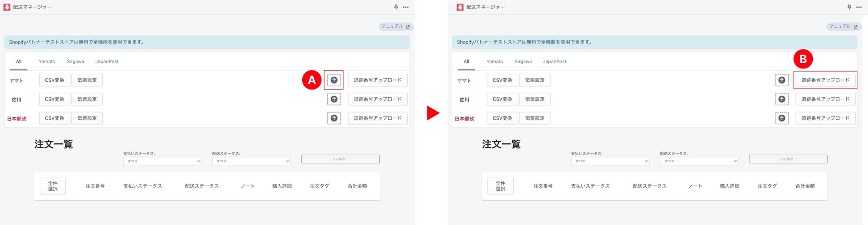
Task: Click 日本郵政 row 伝票設定 button, right screenshot
Action: coord(535,118)
